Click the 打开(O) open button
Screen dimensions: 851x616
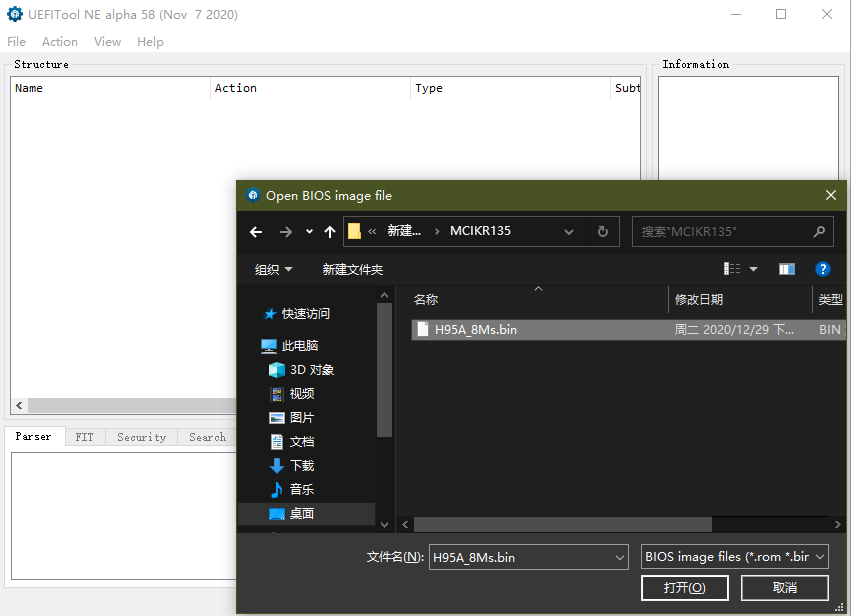click(684, 588)
